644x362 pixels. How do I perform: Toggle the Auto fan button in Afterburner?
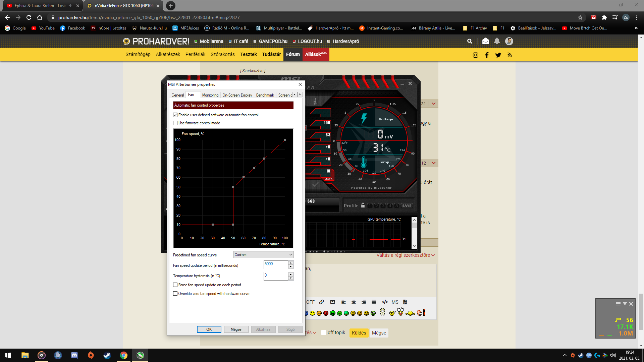click(329, 179)
